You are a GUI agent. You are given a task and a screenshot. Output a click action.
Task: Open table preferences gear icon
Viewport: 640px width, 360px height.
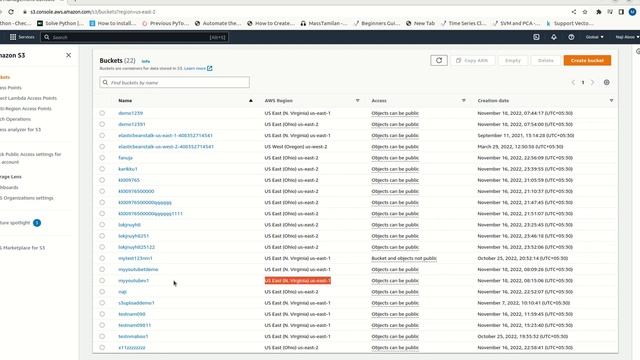607,82
